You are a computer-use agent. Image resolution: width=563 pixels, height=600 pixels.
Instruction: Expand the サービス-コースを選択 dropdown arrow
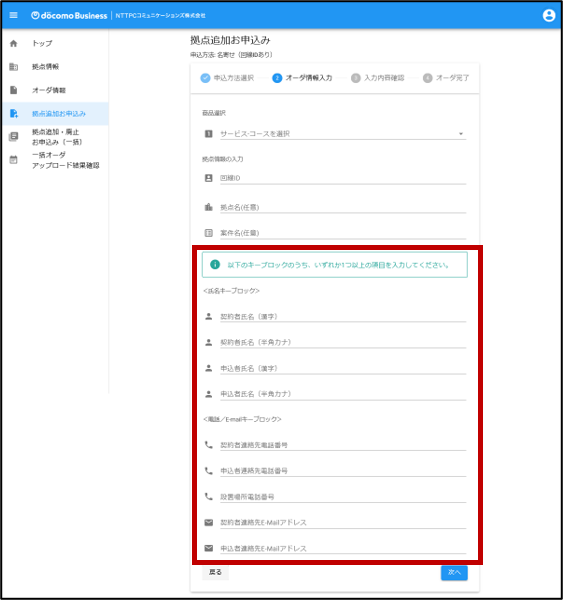click(x=461, y=134)
